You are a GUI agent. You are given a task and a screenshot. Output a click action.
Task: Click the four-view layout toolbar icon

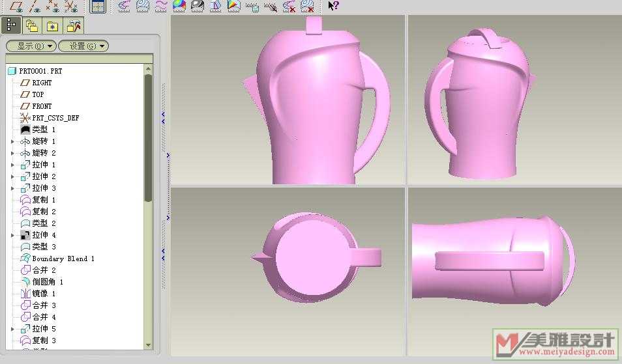point(97,7)
